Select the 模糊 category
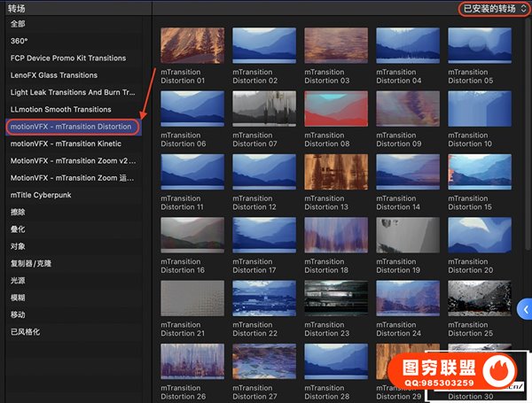This screenshot has height=403, width=532. click(x=19, y=298)
